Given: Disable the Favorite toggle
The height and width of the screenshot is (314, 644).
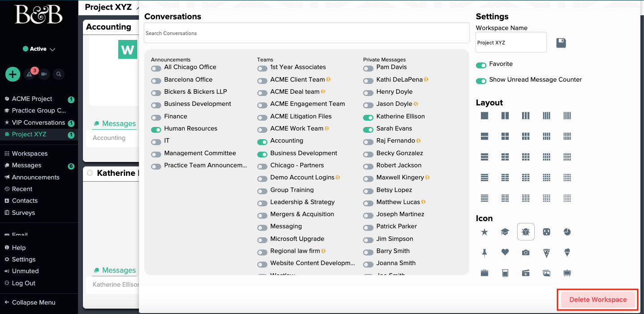Looking at the screenshot, I should click(x=481, y=65).
